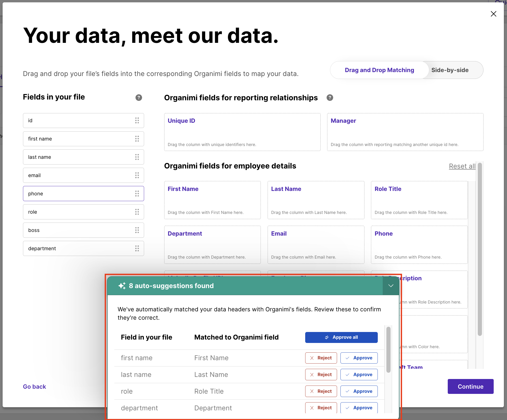Switch to Side-by-side view
This screenshot has height=420, width=507.
(450, 70)
